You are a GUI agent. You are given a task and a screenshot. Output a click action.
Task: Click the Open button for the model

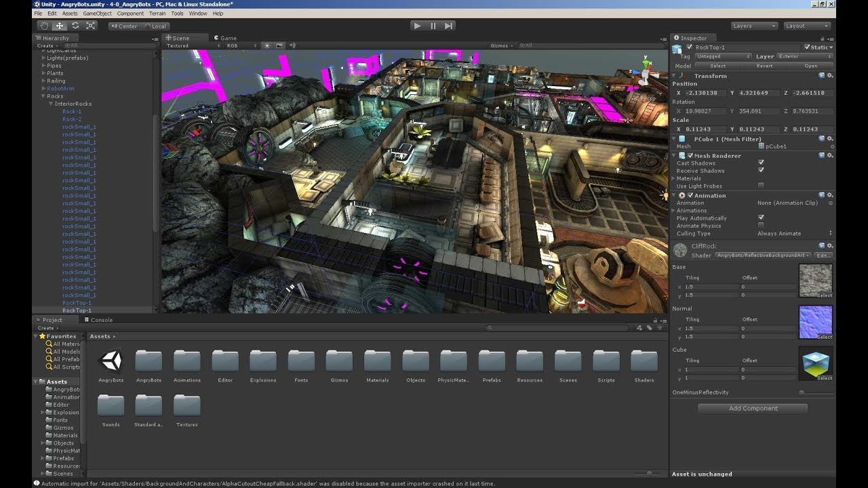[811, 66]
